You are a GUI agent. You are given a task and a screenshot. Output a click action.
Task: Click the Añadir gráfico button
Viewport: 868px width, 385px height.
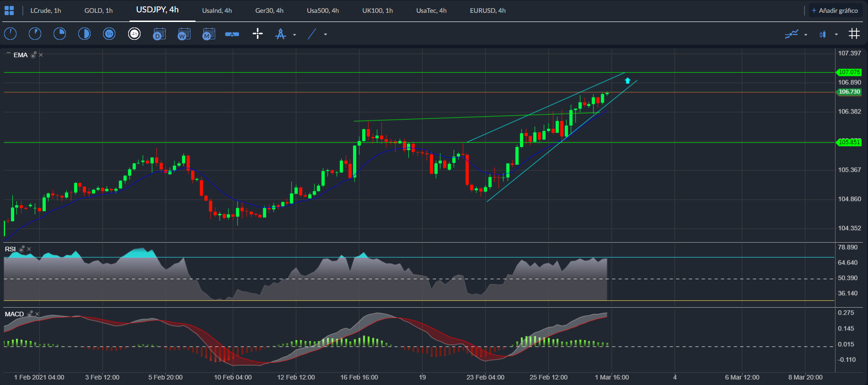(835, 11)
